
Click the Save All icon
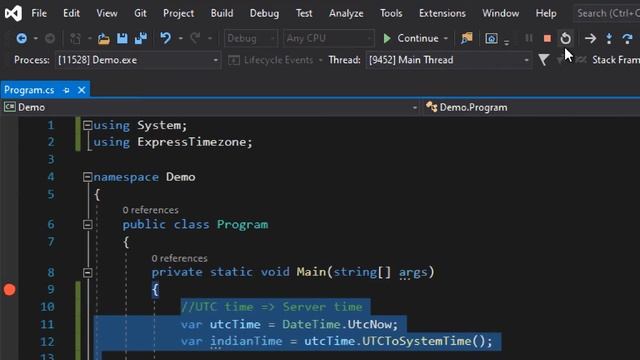141,38
